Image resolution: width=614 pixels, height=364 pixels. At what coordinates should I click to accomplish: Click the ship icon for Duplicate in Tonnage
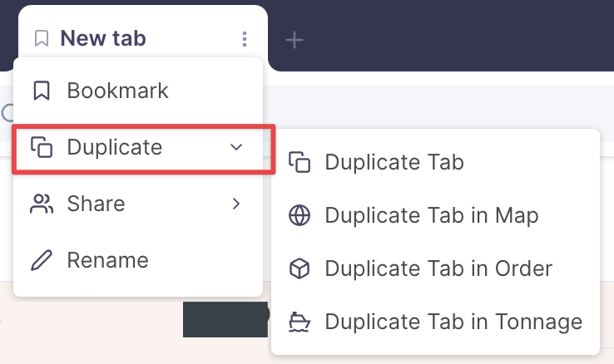300,322
